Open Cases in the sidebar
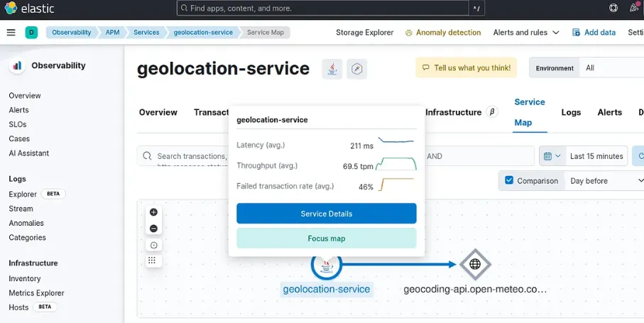The width and height of the screenshot is (644, 323). pos(19,138)
